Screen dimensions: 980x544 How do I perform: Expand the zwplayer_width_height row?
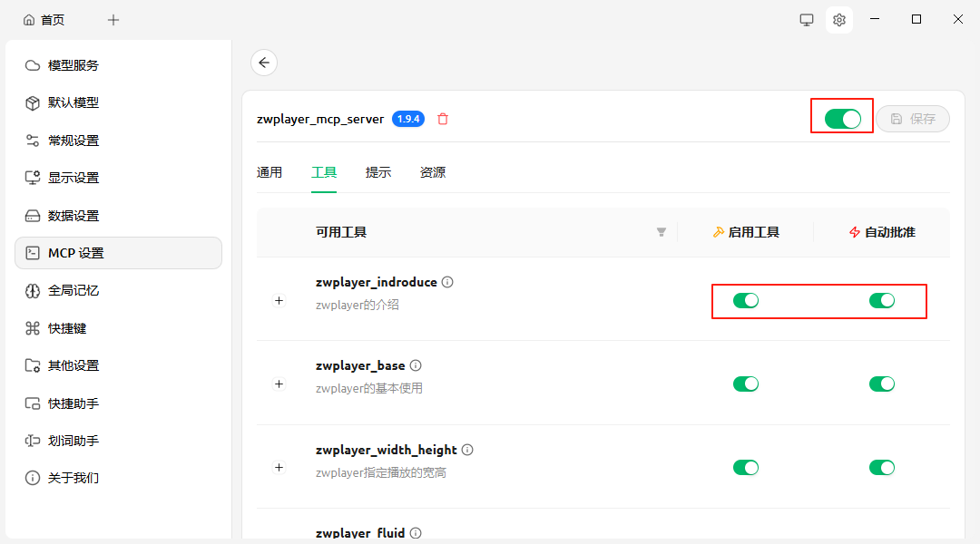tap(279, 468)
